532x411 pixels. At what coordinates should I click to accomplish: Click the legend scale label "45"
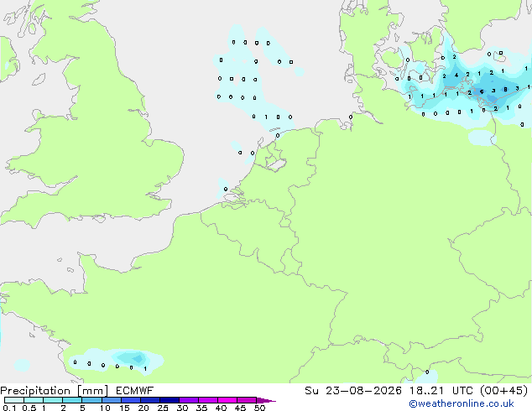click(240, 408)
